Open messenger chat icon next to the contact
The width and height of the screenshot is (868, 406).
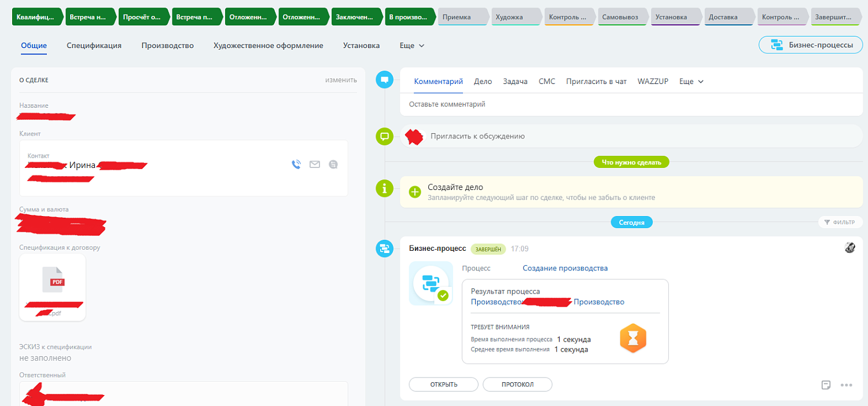coord(333,164)
